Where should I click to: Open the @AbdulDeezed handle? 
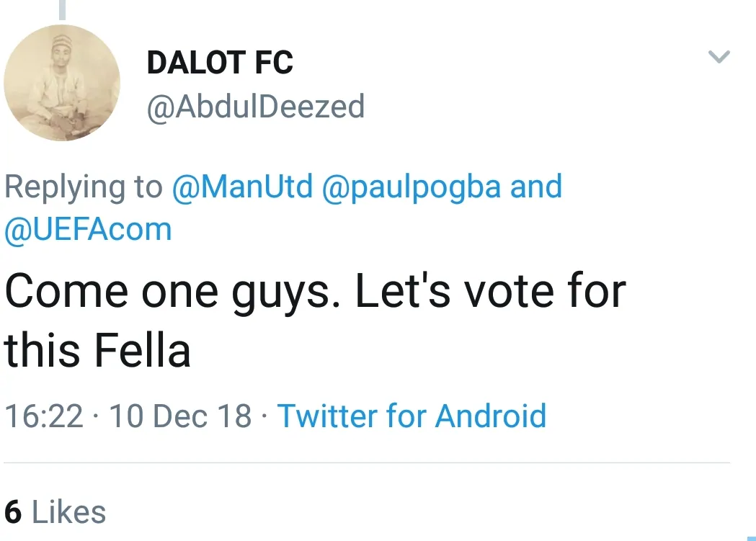(x=255, y=107)
